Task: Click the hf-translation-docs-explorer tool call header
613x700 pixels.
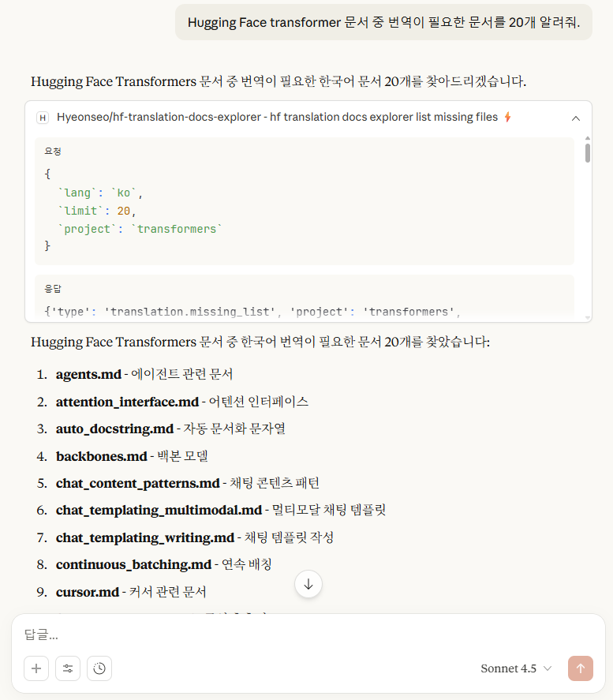Action: point(276,118)
